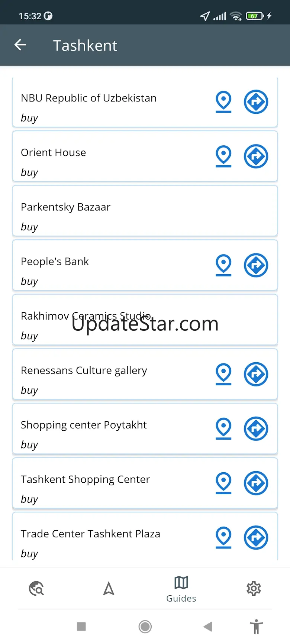
Task: Get directions to Tashkent Shopping Center
Action: point(256,483)
